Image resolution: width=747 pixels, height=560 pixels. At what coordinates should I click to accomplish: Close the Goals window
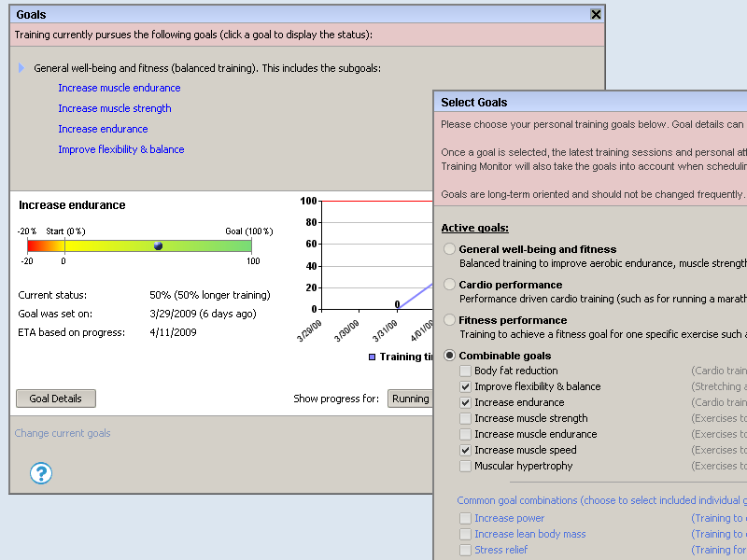596,14
